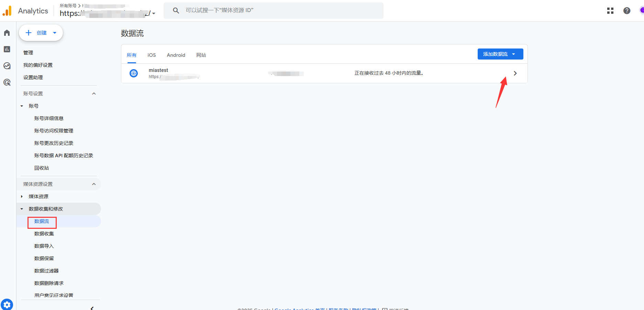Image resolution: width=644 pixels, height=310 pixels.
Task: Open 管理 in the sidebar
Action: 28,53
